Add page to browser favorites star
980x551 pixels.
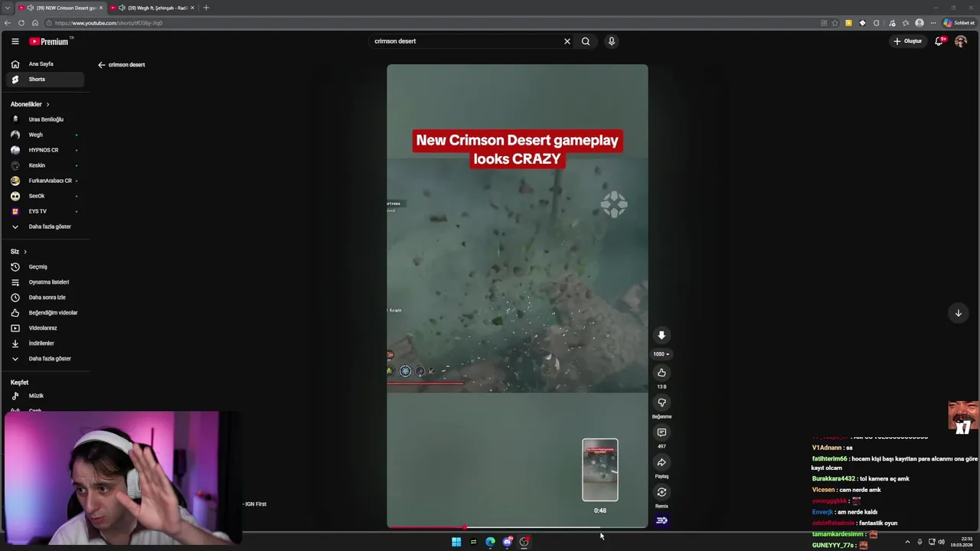(835, 23)
